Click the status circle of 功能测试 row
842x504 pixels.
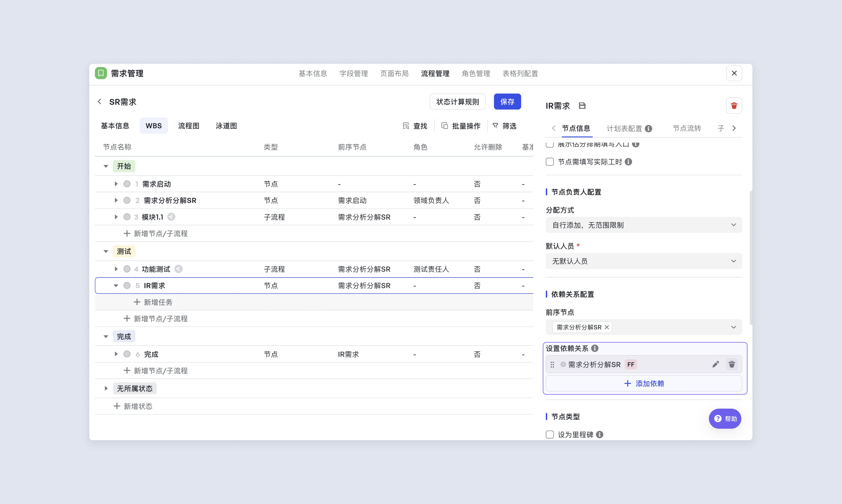pyautogui.click(x=127, y=269)
